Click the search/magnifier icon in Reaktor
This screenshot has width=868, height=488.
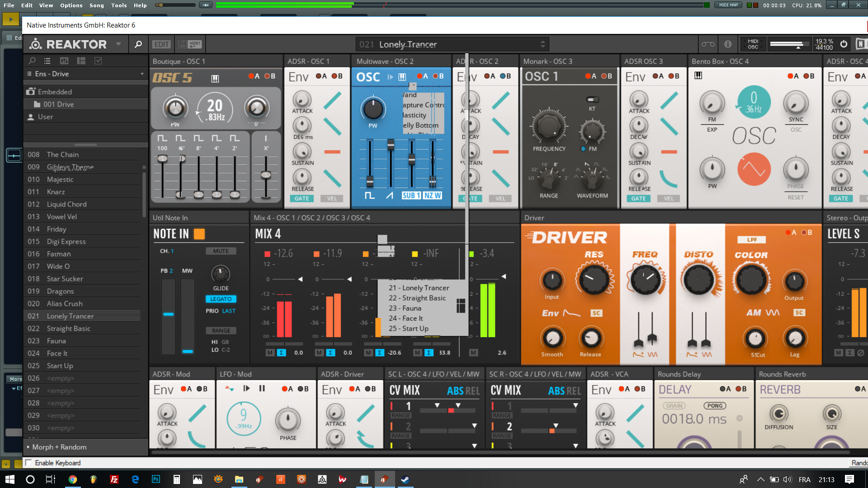click(138, 43)
